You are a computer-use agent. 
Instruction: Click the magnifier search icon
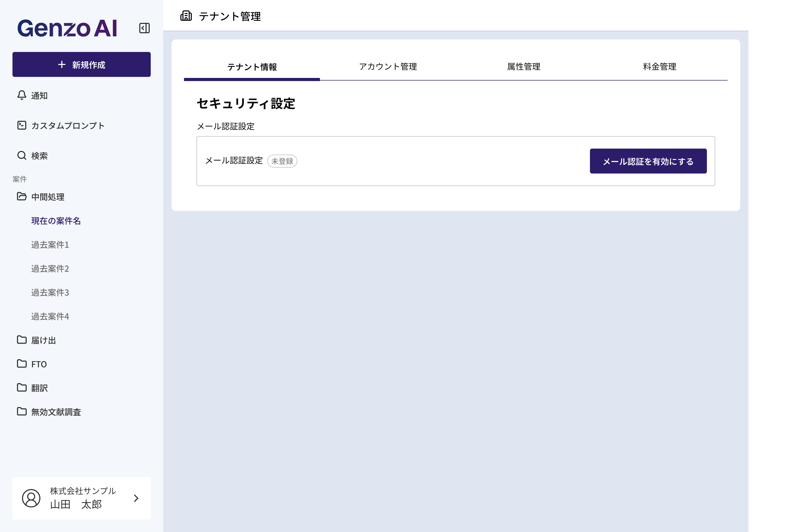[22, 155]
